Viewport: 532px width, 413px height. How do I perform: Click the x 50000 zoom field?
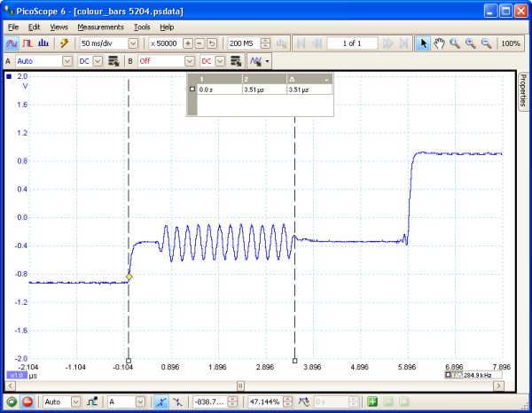click(165, 43)
